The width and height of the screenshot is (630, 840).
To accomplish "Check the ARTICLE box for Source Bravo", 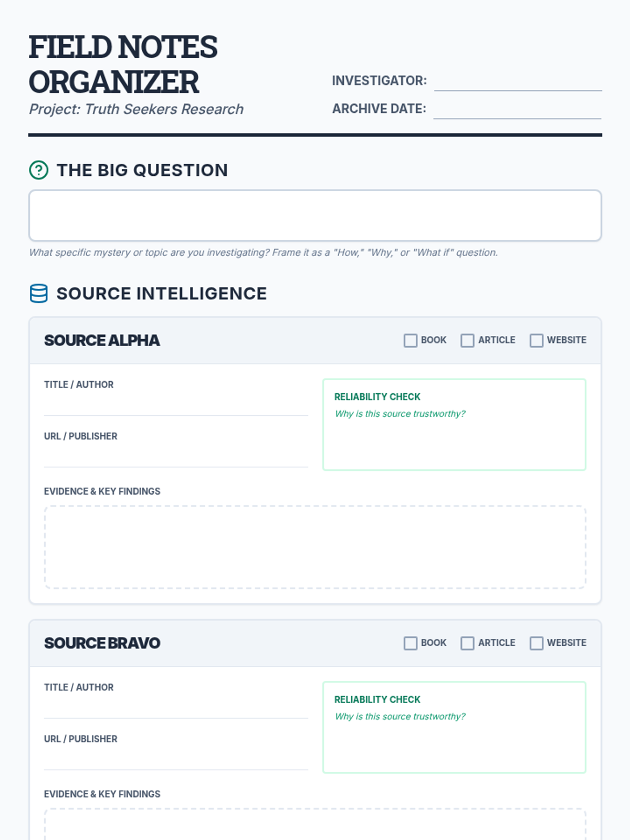I will coord(467,643).
